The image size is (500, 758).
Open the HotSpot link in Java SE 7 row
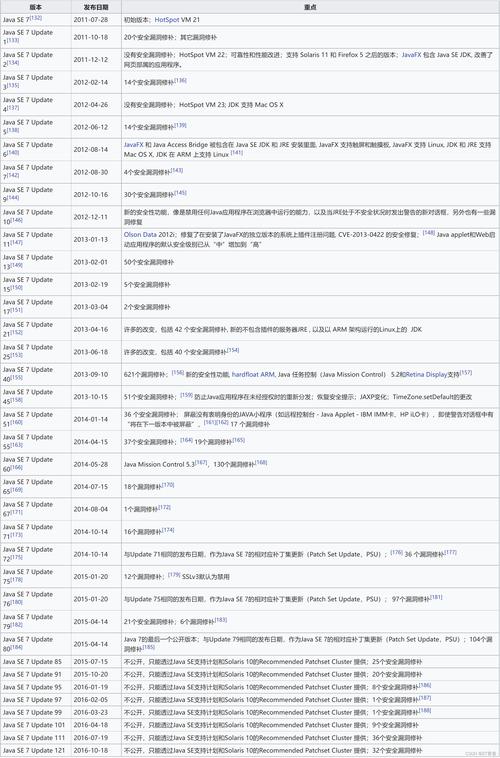point(167,20)
